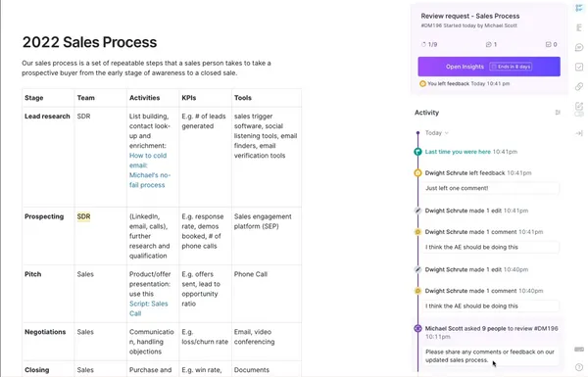This screenshot has height=377, width=588.
Task: Collapse the sidebar with the arrow-to-bar icon
Action: [x=579, y=133]
